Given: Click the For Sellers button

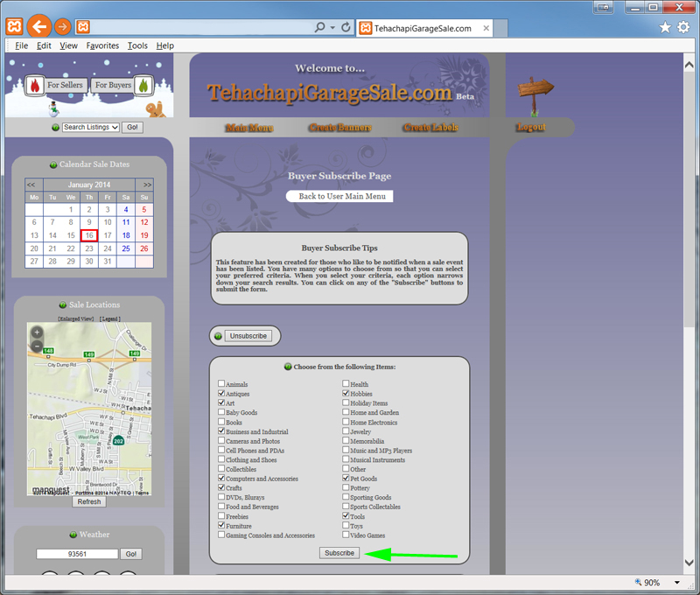Looking at the screenshot, I should (65, 85).
